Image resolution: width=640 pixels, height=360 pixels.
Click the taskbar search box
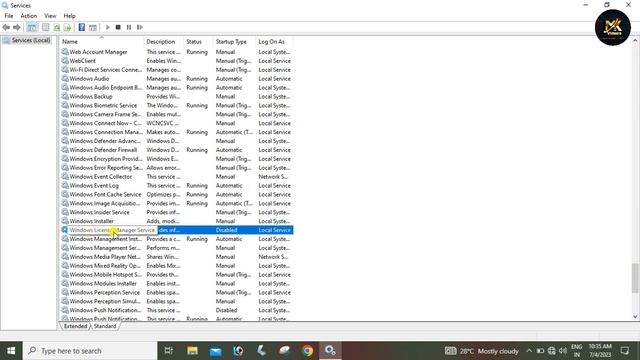[x=90, y=351]
